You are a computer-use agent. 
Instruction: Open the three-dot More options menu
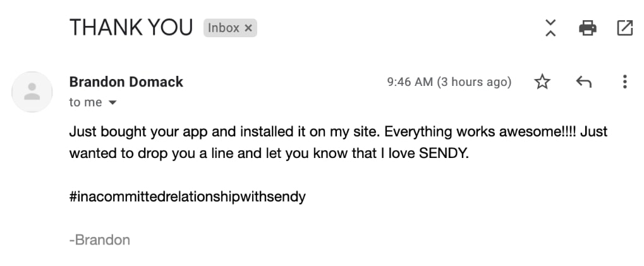click(624, 82)
